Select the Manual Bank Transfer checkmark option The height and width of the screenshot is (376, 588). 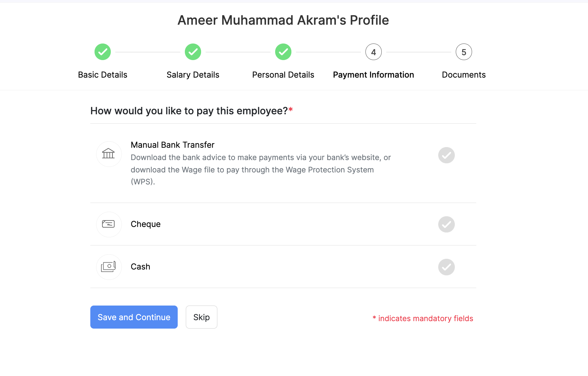(446, 155)
